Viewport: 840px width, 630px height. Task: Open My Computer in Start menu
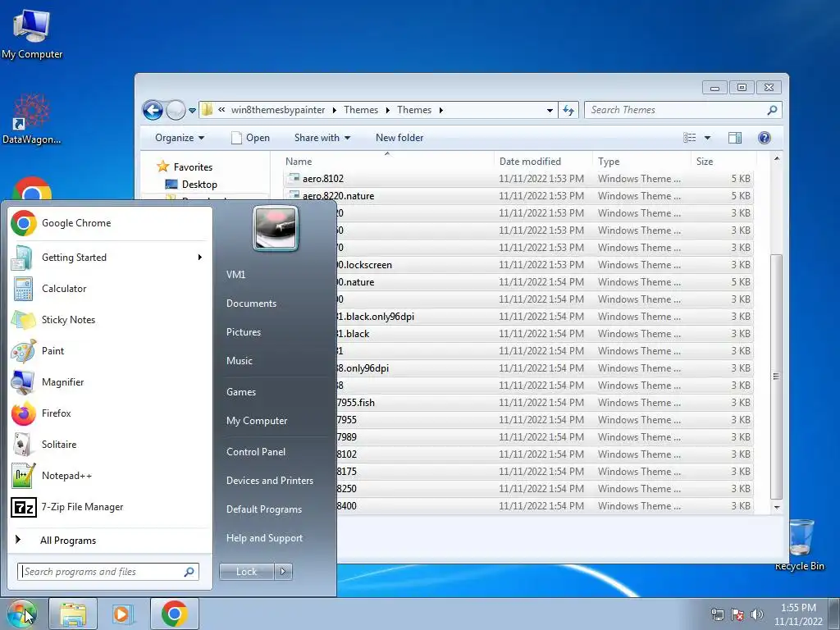pyautogui.click(x=257, y=421)
